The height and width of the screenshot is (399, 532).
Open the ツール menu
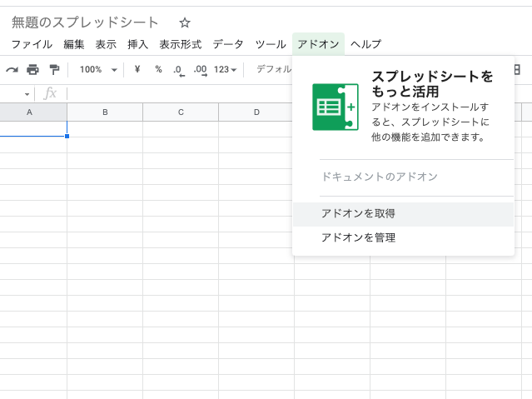[x=271, y=44]
